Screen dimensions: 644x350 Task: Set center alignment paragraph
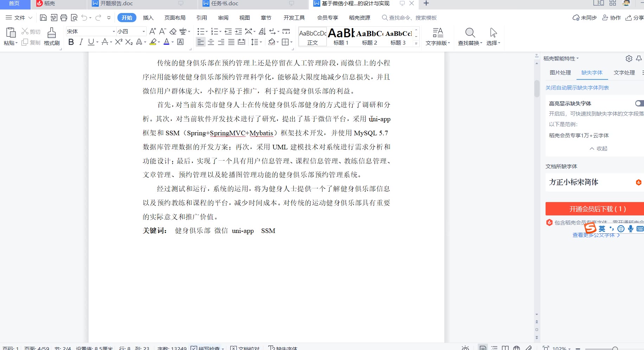(211, 42)
